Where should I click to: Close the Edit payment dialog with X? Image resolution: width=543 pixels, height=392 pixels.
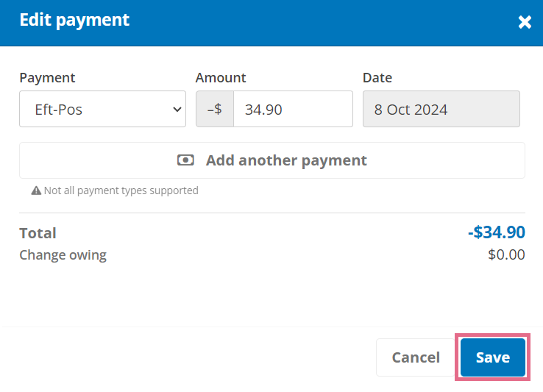525,22
